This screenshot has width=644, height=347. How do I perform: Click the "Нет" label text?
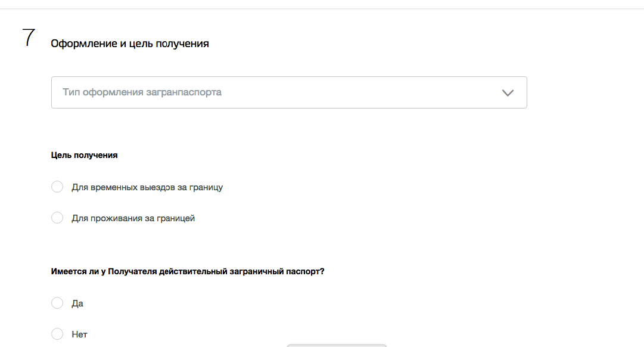pyautogui.click(x=79, y=334)
